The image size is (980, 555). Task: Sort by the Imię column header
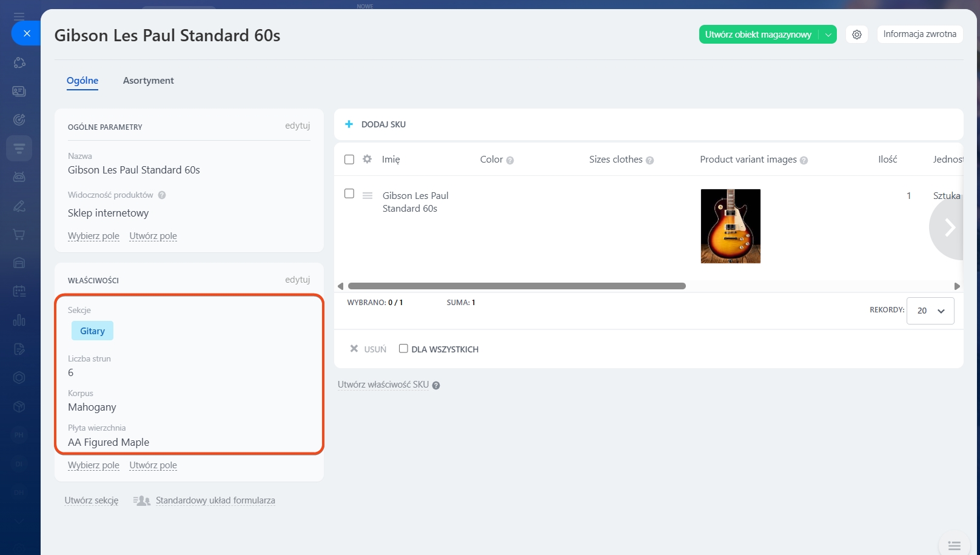click(391, 160)
